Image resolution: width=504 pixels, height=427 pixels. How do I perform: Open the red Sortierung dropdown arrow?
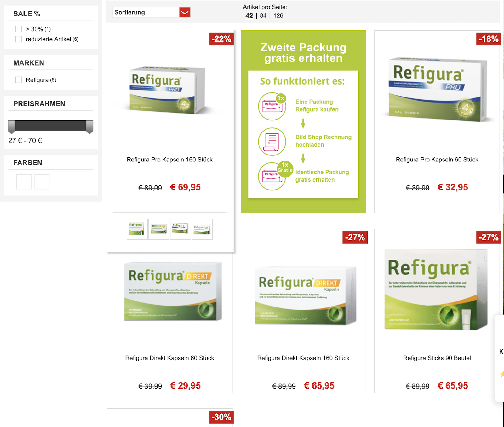(185, 12)
